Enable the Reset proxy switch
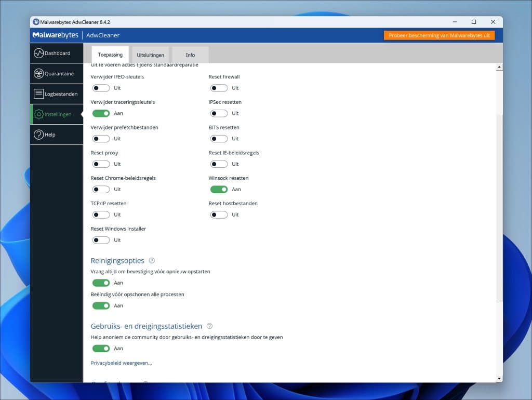 pos(101,164)
